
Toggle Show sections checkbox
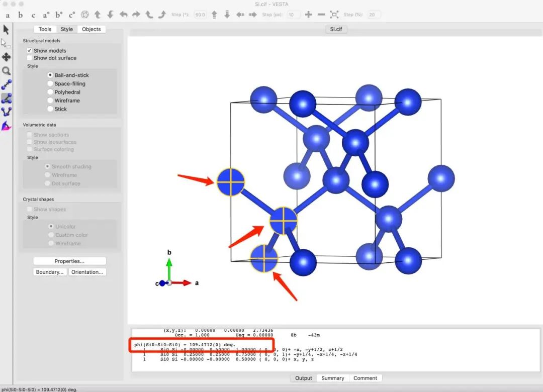[30, 135]
